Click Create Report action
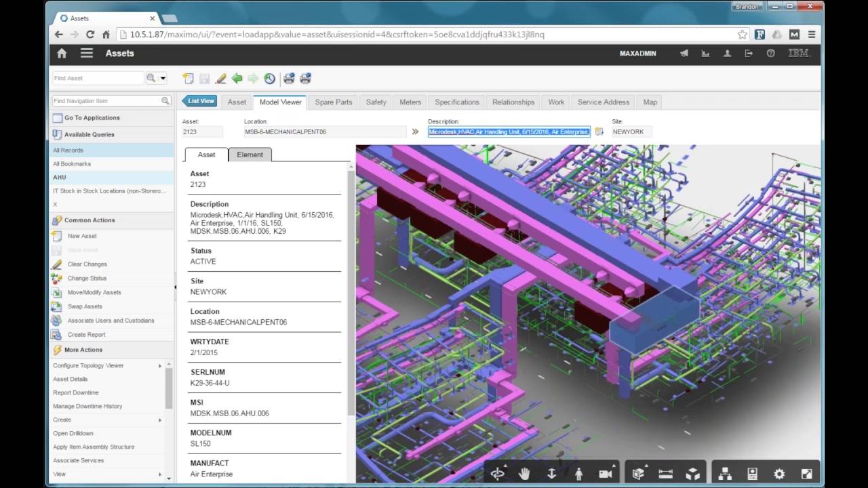This screenshot has width=868, height=488. click(87, 335)
